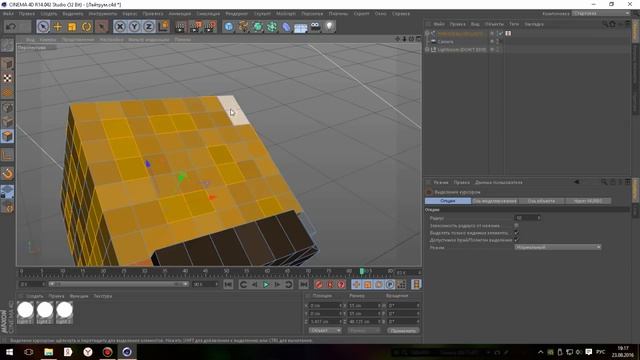Image resolution: width=640 pixels, height=360 pixels.
Task: Select the live selection cursor tool
Action: pyautogui.click(x=43, y=27)
